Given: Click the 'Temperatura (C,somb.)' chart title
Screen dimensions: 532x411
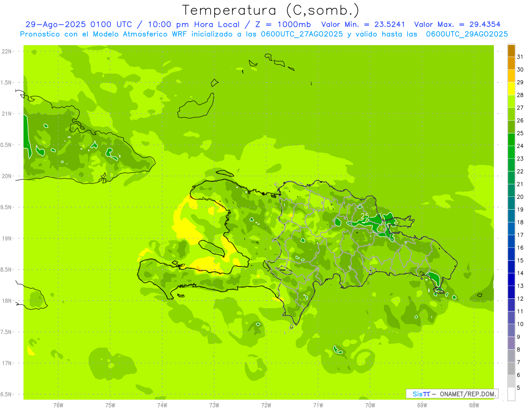Looking at the screenshot, I should [x=270, y=10].
